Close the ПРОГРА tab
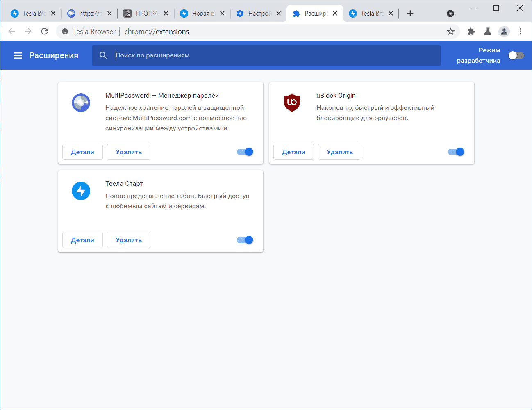The height and width of the screenshot is (410, 532). tap(166, 14)
